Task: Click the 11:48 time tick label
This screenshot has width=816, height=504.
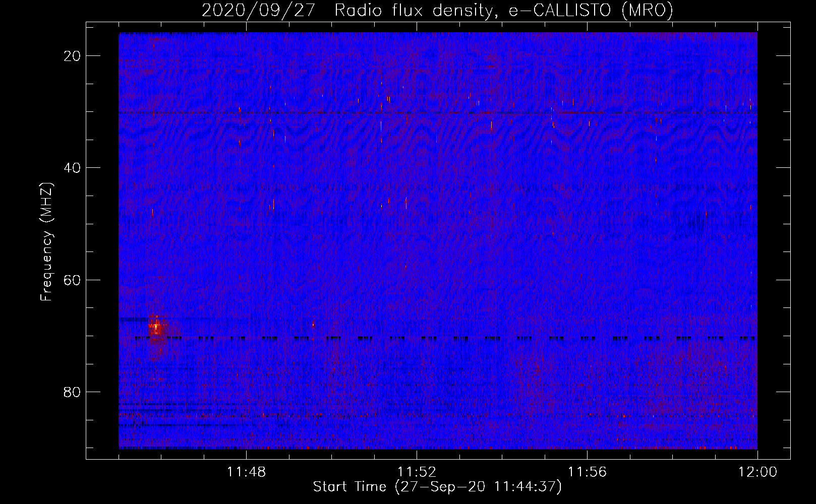Action: pos(246,472)
